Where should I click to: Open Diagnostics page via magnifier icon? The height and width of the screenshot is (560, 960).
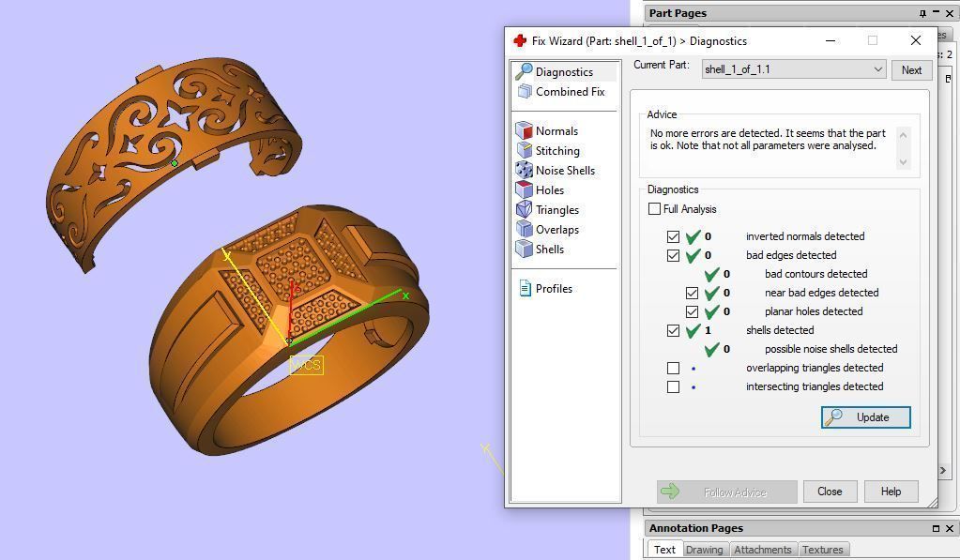tap(524, 71)
